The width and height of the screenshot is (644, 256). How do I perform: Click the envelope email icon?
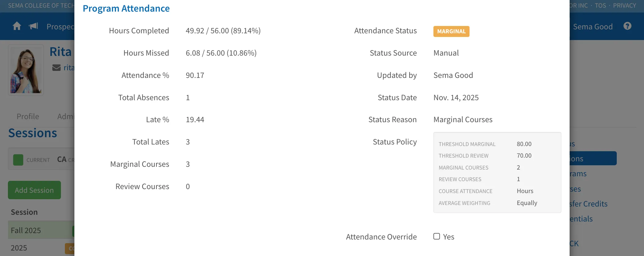(x=56, y=68)
